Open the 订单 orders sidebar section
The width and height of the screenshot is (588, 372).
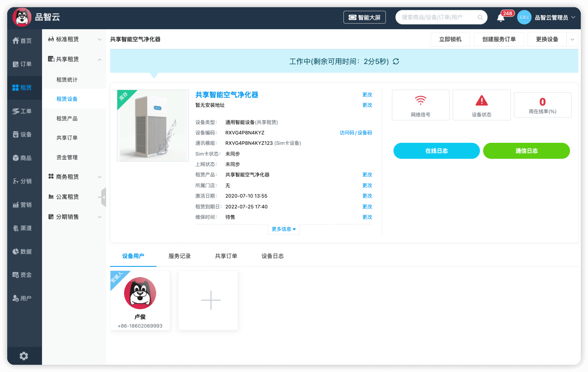[22, 64]
